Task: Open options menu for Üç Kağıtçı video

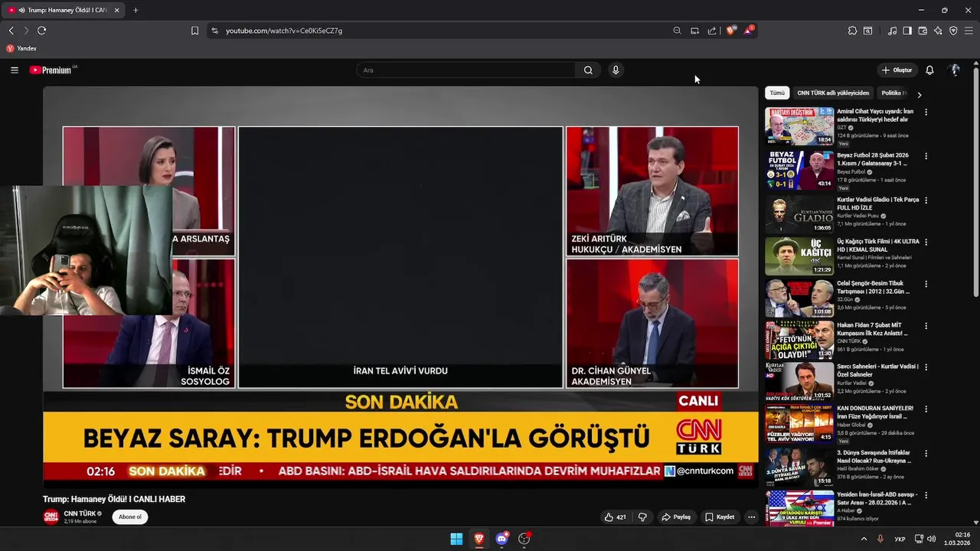Action: click(926, 242)
